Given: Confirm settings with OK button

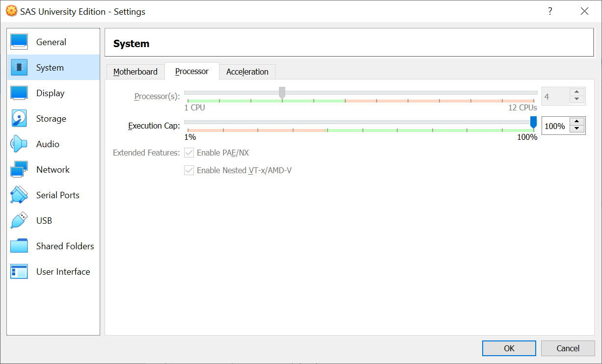Looking at the screenshot, I should tap(509, 348).
